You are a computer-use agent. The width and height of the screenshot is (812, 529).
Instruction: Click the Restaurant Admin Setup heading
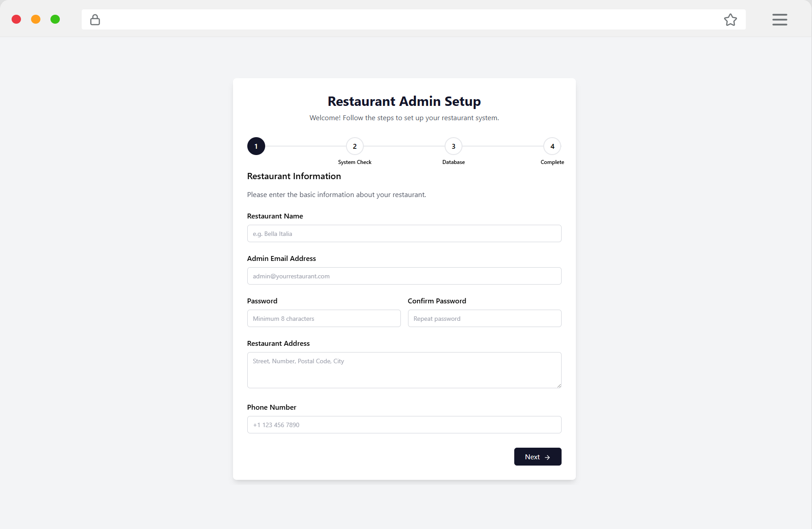[x=404, y=101]
